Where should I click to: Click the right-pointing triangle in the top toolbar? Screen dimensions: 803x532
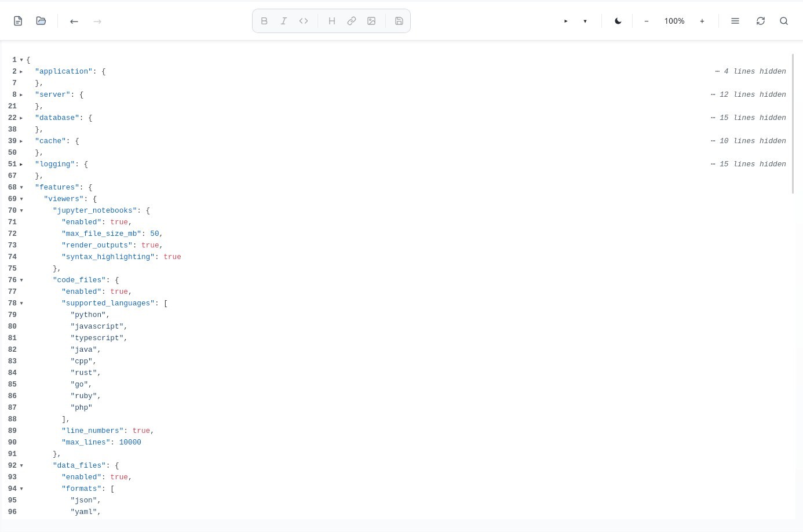point(566,21)
